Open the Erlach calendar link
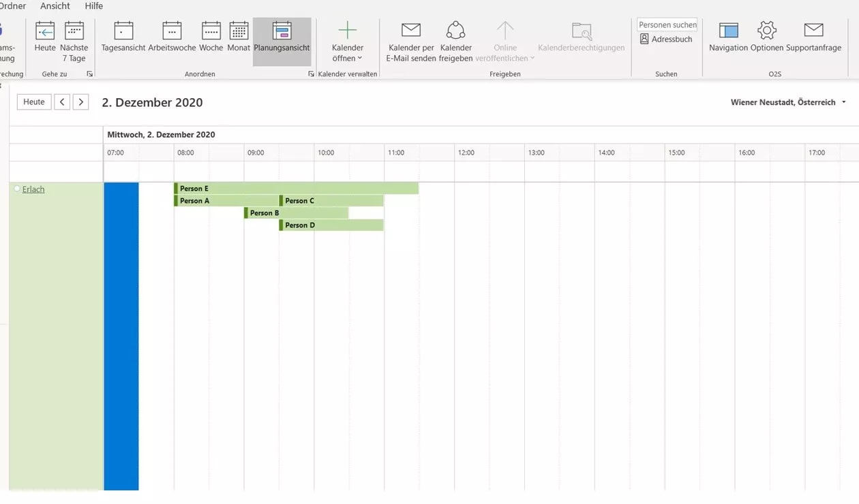The image size is (859, 504). 33,189
